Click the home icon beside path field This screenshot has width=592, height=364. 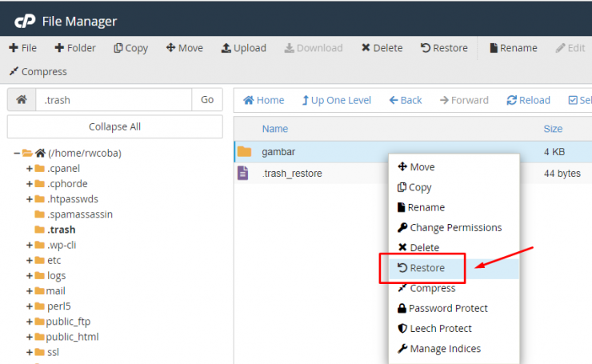tap(22, 100)
